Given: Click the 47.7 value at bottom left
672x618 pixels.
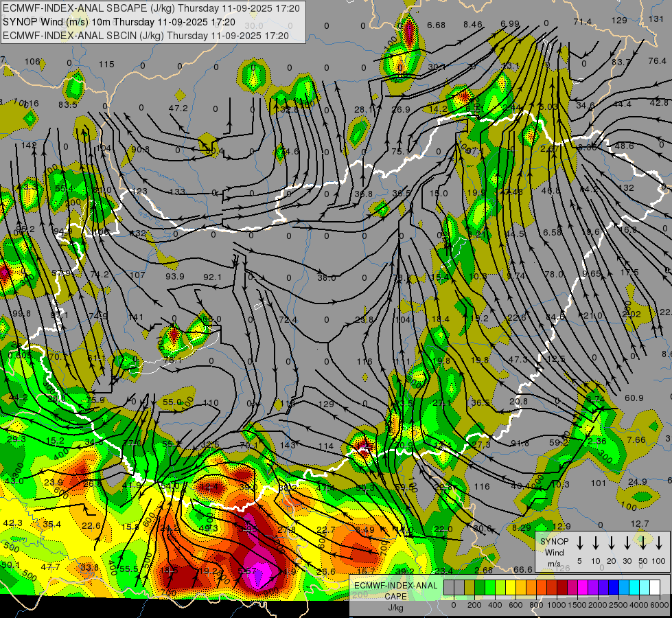Looking at the screenshot, I should tap(50, 567).
